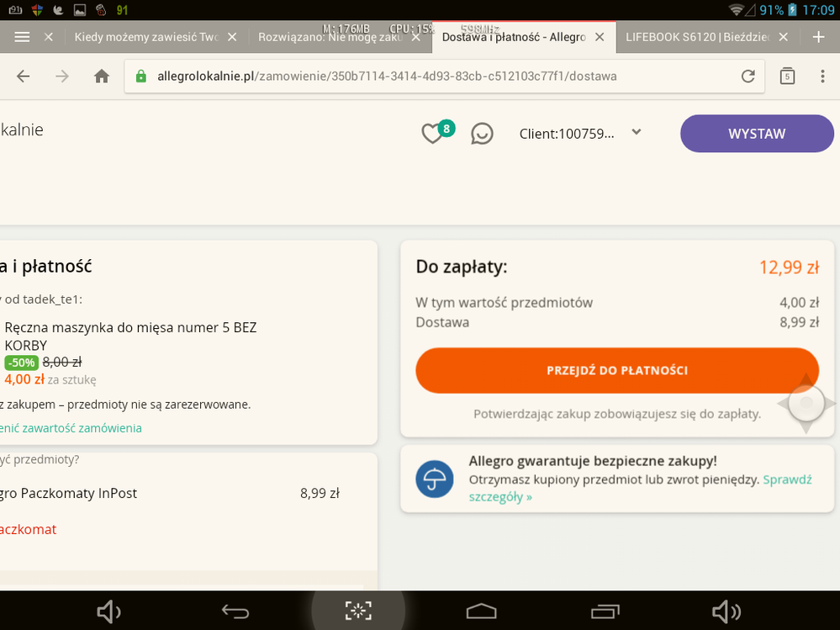Click the WYSTAW button
Screen dimensions: 840x630
point(757,134)
